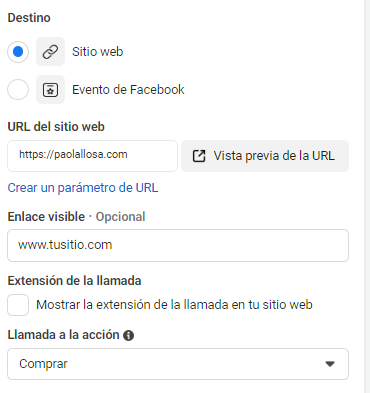Select the Sitio web radio button
Viewport: 370px width, 393px height.
[18, 52]
